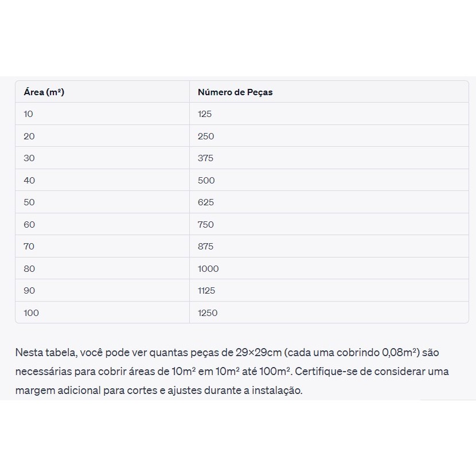Click the Número de Peças column header
This screenshot has width=476, height=476.
pos(329,92)
